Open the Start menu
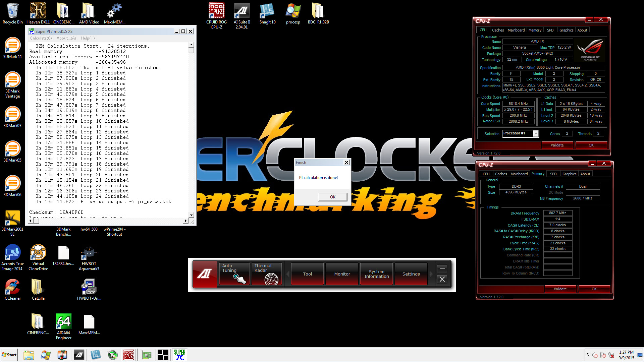This screenshot has height=362, width=644. tap(9, 355)
